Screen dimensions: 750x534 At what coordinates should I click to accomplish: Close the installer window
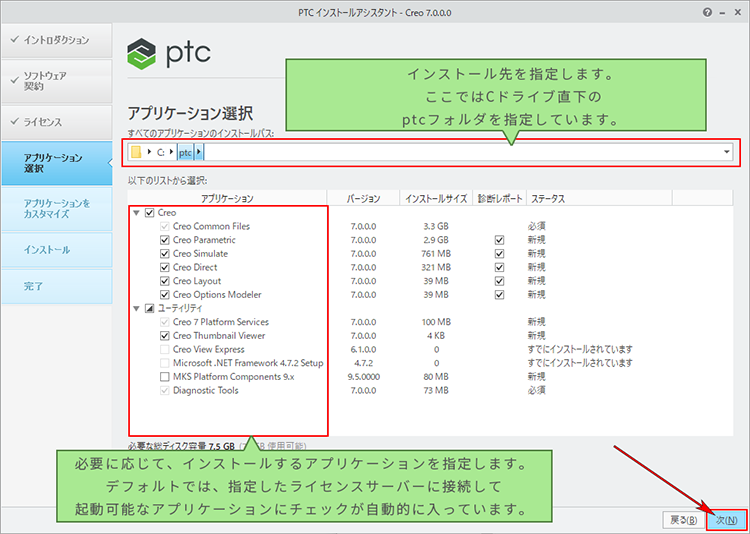pyautogui.click(x=737, y=13)
